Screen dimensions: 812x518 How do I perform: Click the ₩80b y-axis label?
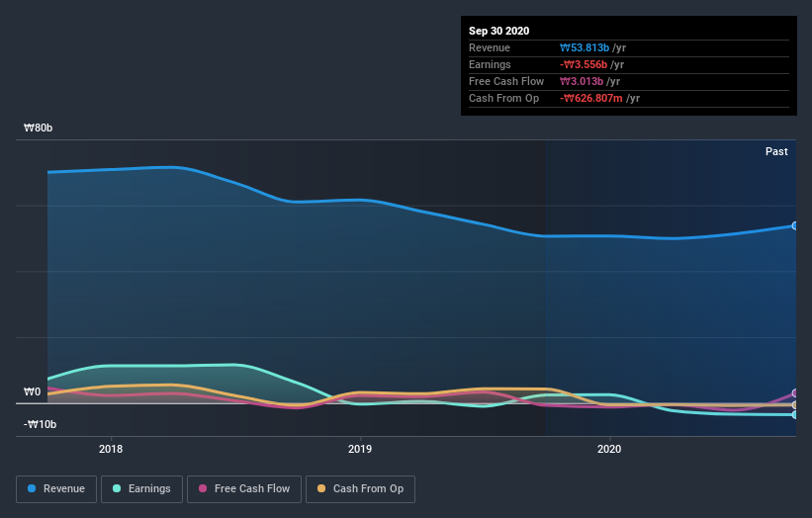click(x=38, y=128)
